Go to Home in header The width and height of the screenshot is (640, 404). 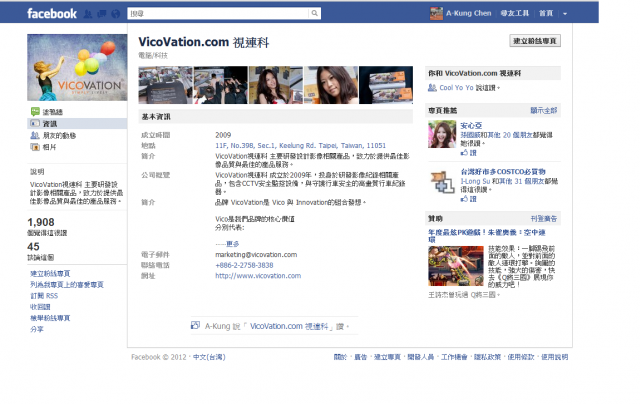pyautogui.click(x=546, y=13)
